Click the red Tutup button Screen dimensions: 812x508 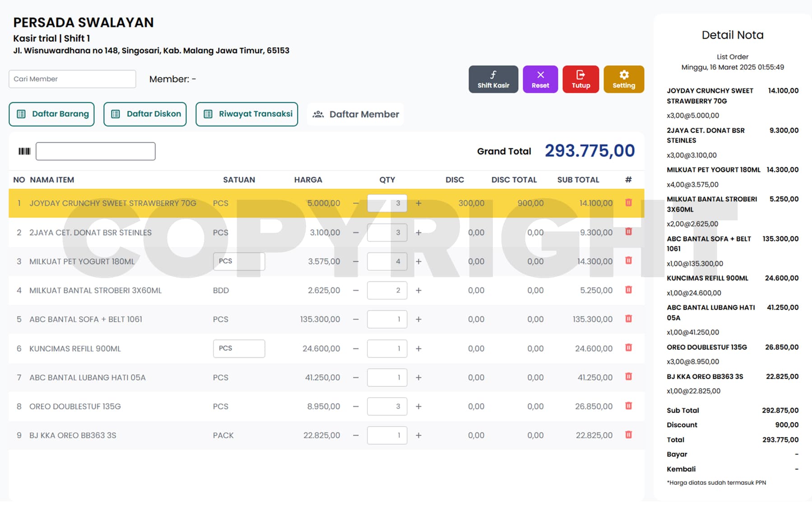coord(580,79)
